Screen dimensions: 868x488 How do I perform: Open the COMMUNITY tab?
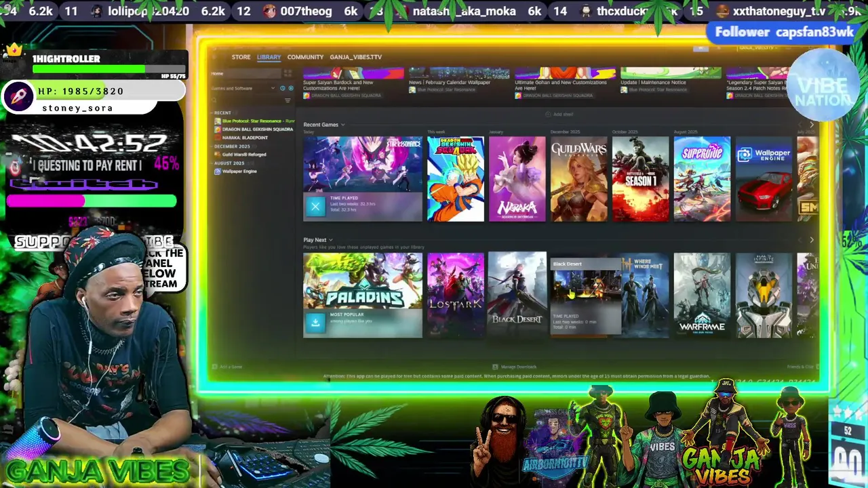click(x=305, y=57)
